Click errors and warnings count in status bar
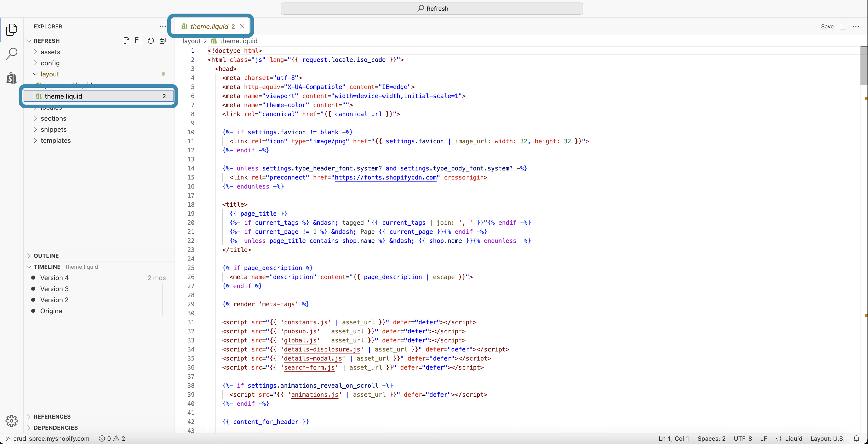The image size is (868, 444). 112,439
